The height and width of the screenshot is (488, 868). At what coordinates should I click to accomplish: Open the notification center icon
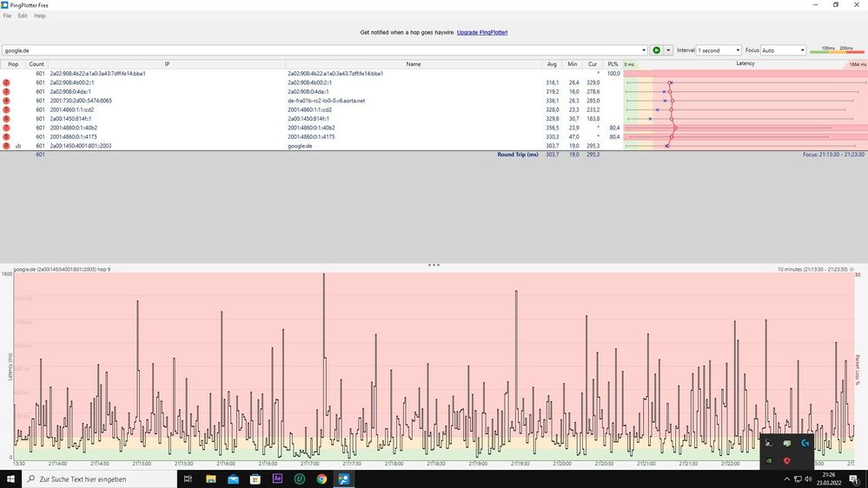[x=854, y=479]
